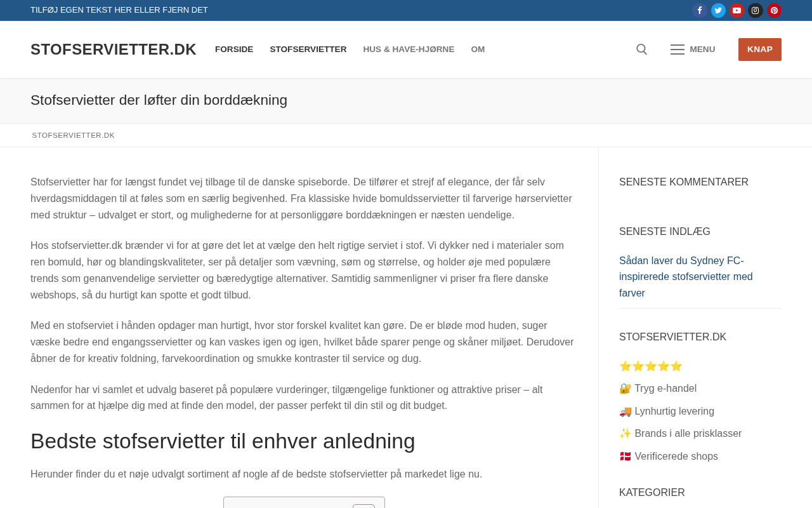Click the Twitter bird icon

[x=718, y=10]
